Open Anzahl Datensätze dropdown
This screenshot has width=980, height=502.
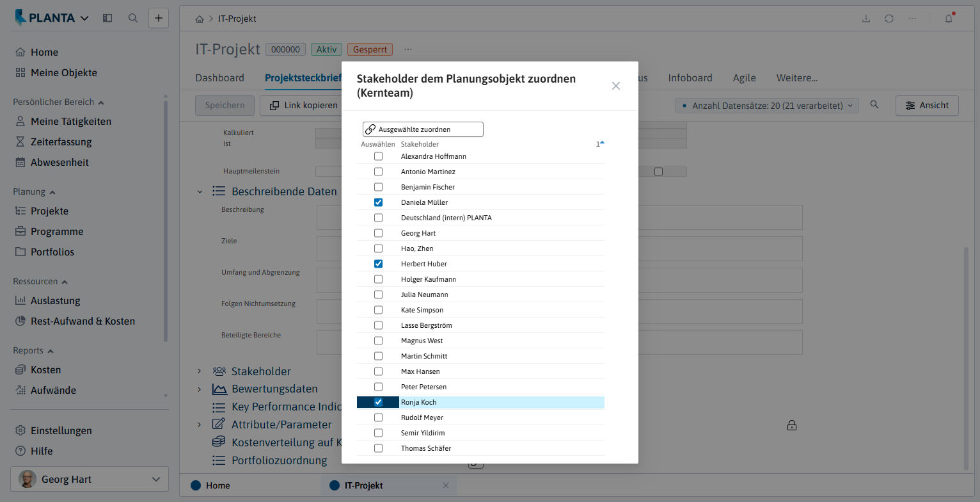pyautogui.click(x=767, y=106)
